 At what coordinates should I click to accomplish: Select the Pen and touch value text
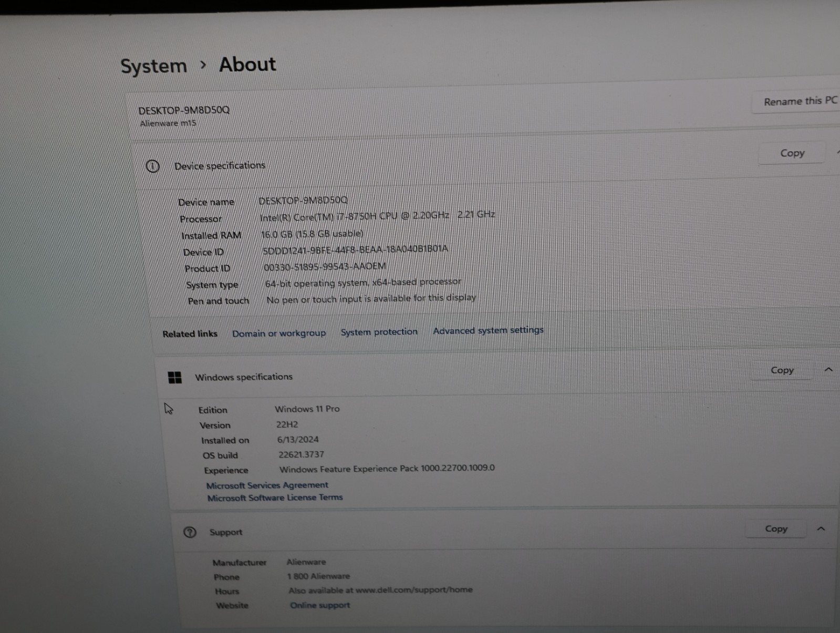pyautogui.click(x=371, y=299)
